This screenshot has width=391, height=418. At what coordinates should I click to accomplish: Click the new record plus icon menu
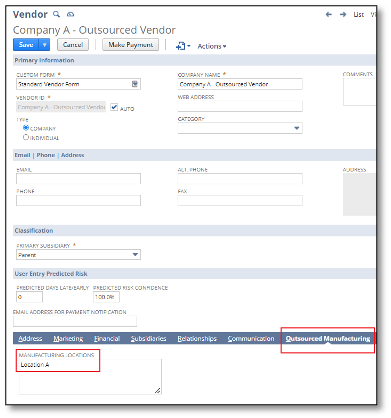point(183,46)
